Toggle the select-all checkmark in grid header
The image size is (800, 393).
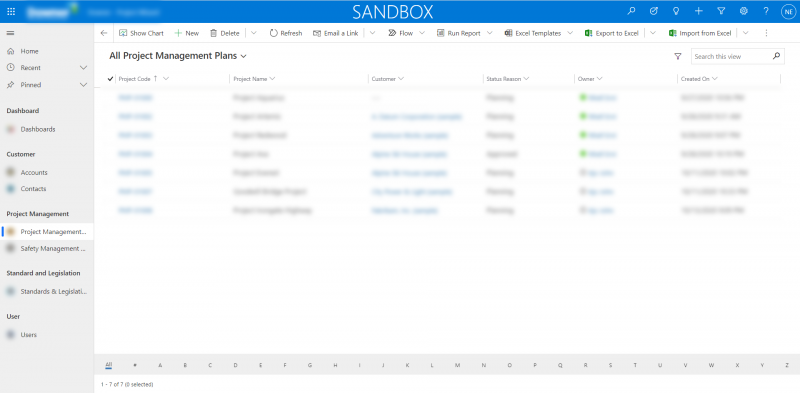111,79
